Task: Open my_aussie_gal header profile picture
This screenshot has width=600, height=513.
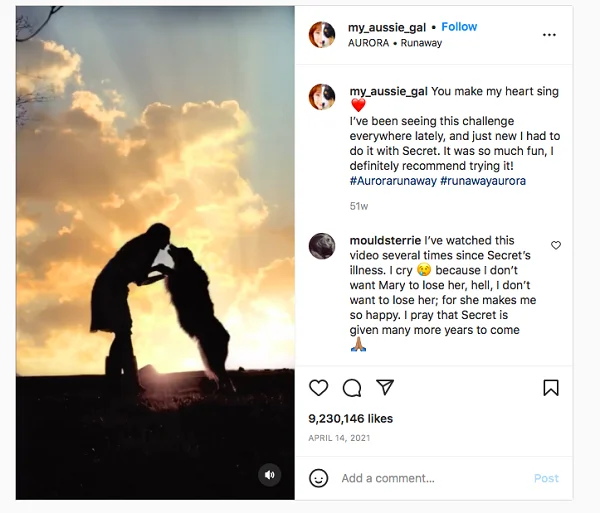Action: point(322,34)
